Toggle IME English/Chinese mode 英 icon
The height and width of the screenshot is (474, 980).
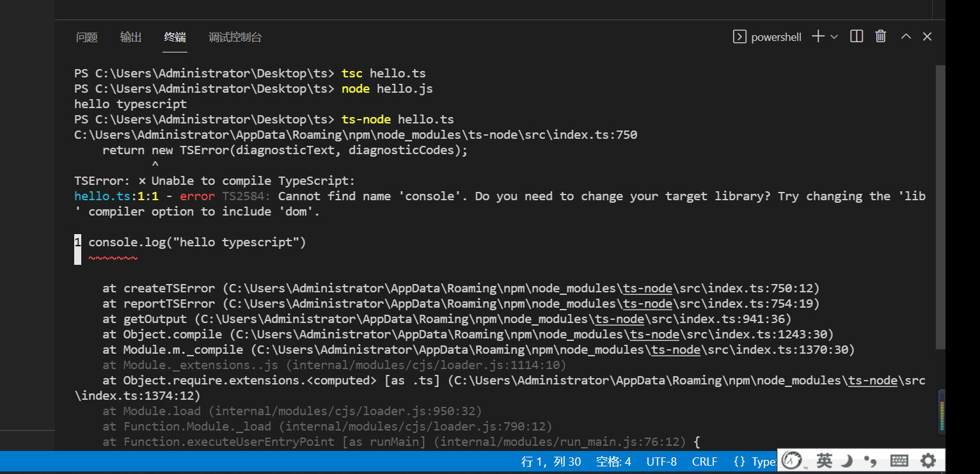825,460
